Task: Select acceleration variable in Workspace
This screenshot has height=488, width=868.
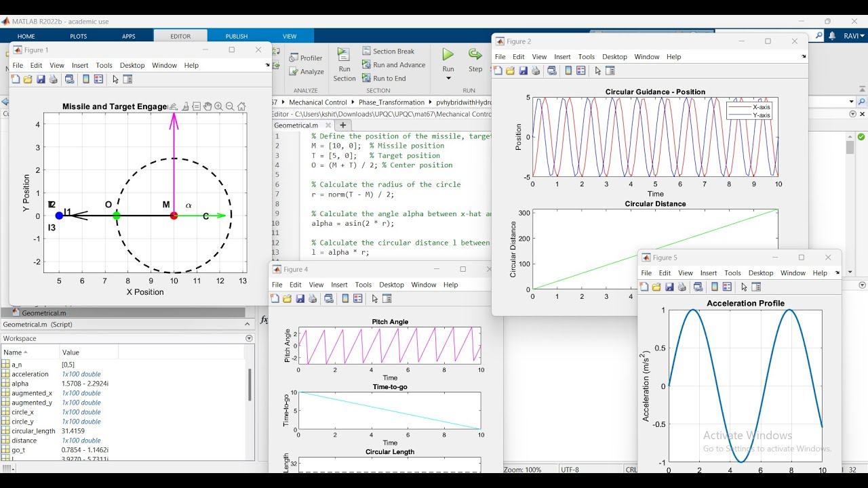Action: coord(30,374)
